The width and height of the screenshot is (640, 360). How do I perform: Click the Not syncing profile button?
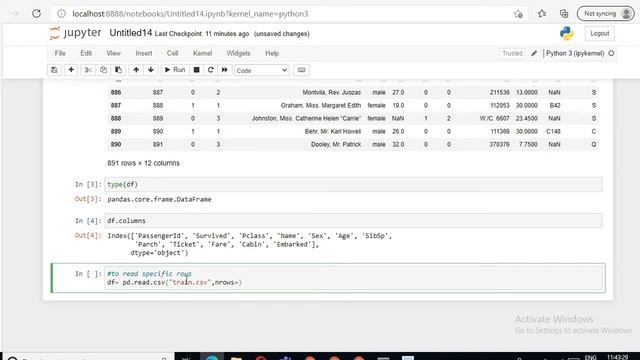606,14
